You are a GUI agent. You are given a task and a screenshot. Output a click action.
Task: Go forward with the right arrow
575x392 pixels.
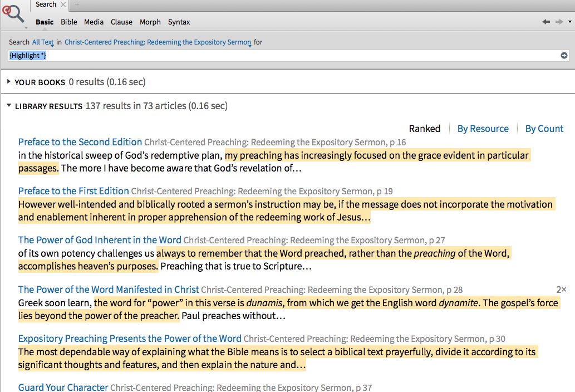[559, 22]
